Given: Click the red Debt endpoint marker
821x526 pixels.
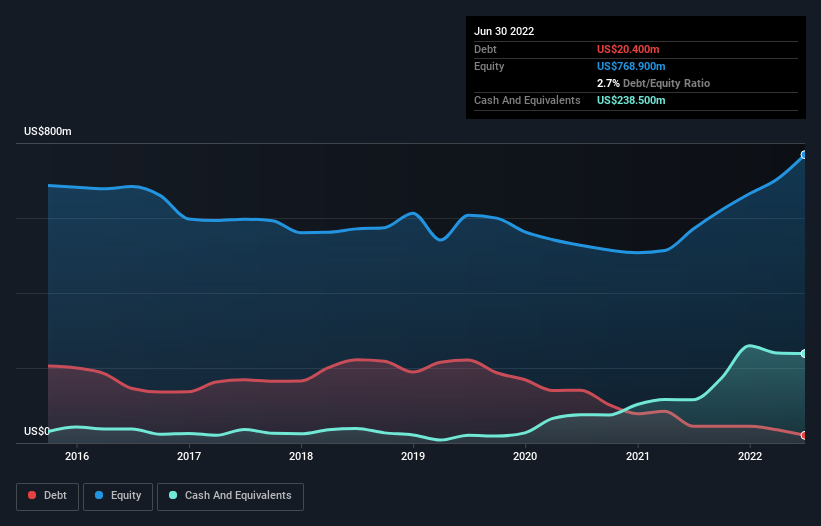Looking at the screenshot, I should tap(804, 435).
